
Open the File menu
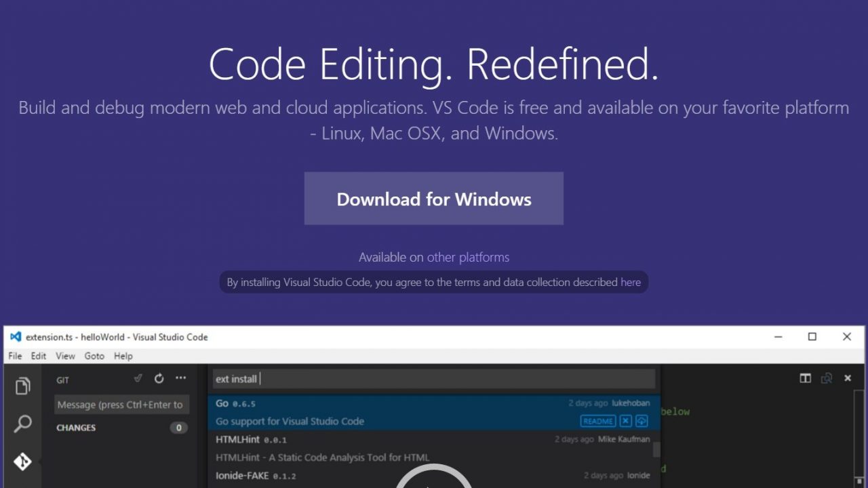tap(15, 356)
